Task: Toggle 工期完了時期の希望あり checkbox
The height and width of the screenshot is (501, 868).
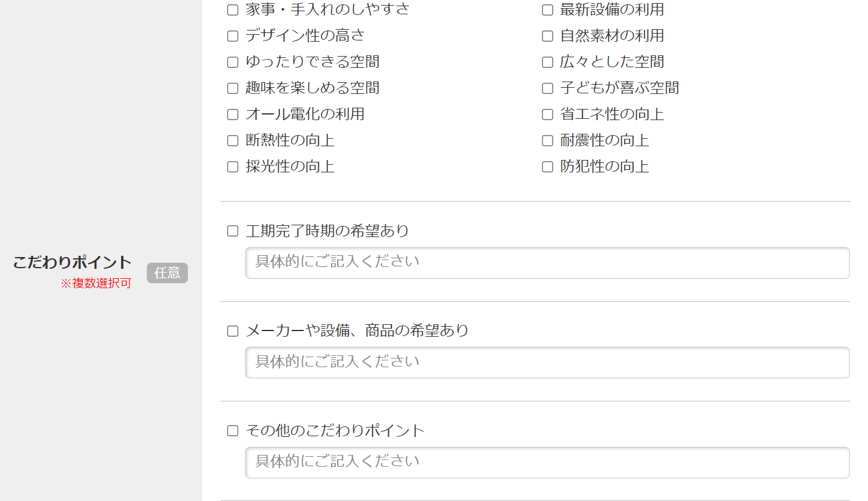Action: tap(233, 232)
